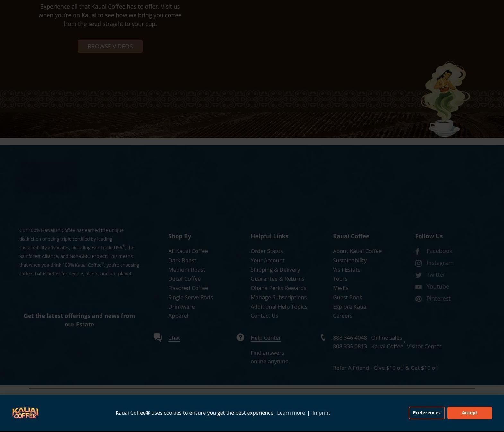The width and height of the screenshot is (504, 432).
Task: Click the Instagram icon
Action: tap(419, 263)
